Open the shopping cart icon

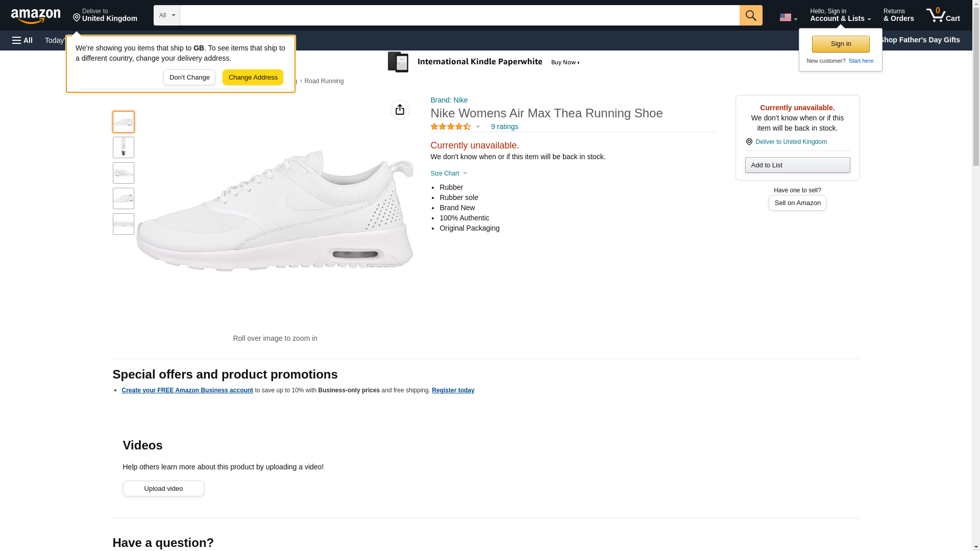pos(942,15)
